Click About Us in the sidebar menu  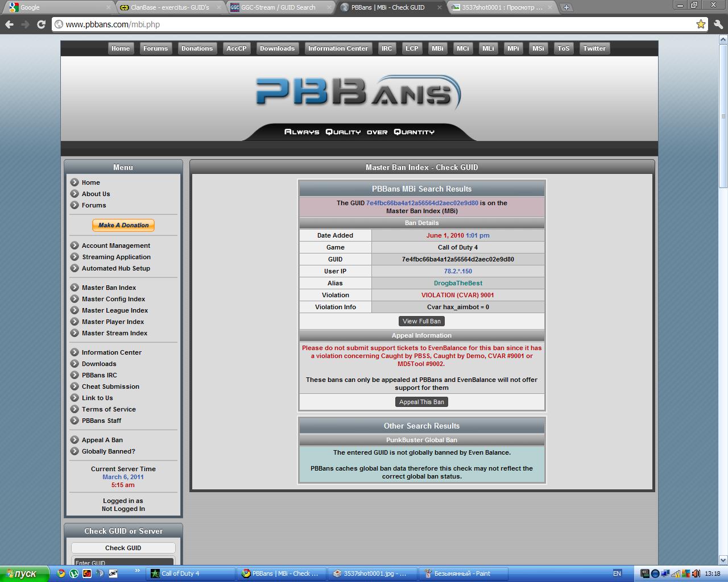(96, 194)
